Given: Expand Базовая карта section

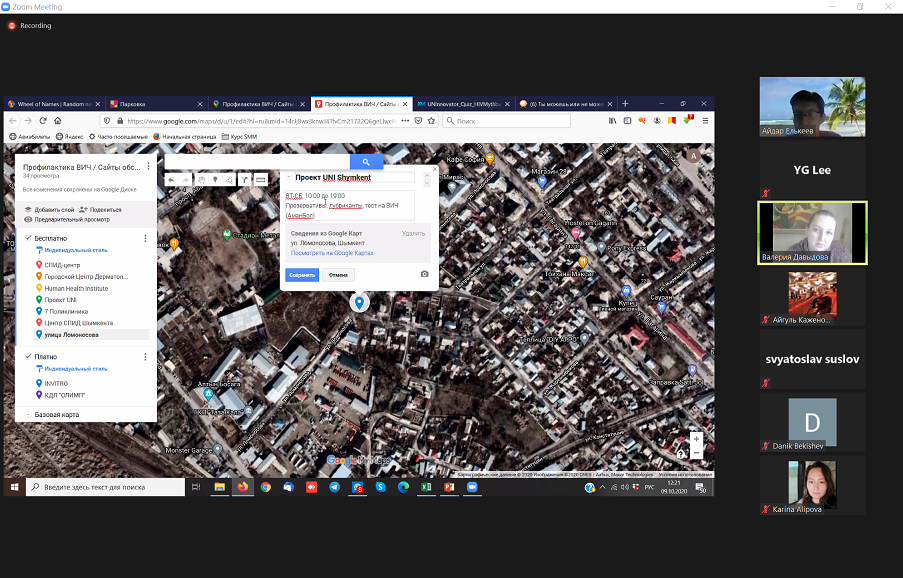Looking at the screenshot, I should pos(28,415).
